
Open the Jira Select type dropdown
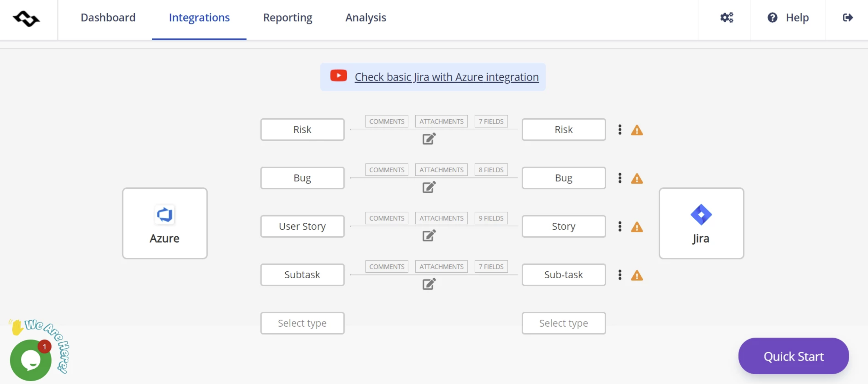click(x=564, y=323)
